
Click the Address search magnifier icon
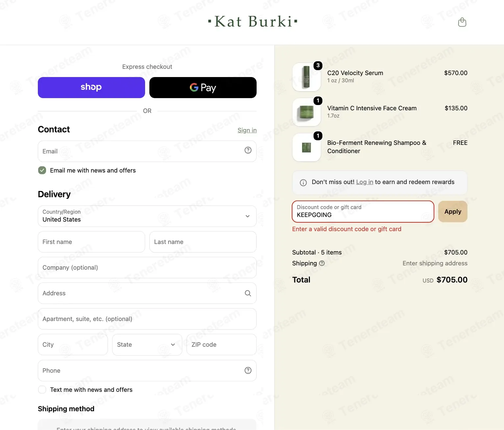(248, 293)
